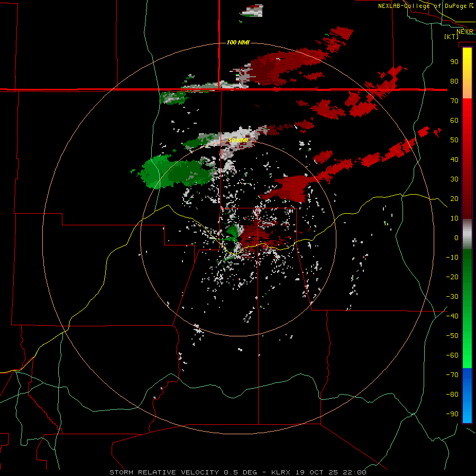Click the blue segment of the color bar
This screenshot has width=476, height=476.
pyautogui.click(x=467, y=396)
